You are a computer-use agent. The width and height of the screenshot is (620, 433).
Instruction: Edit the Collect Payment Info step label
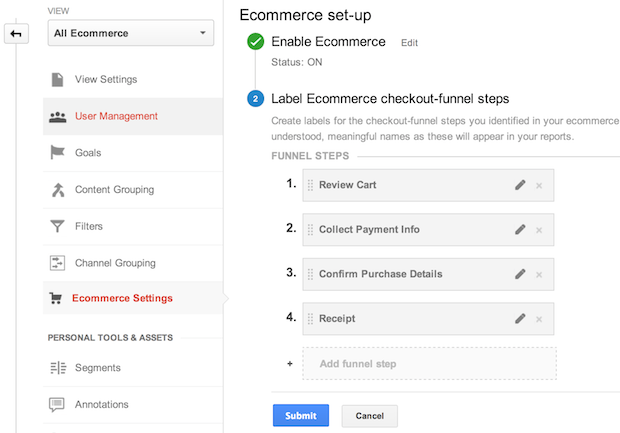pos(520,230)
